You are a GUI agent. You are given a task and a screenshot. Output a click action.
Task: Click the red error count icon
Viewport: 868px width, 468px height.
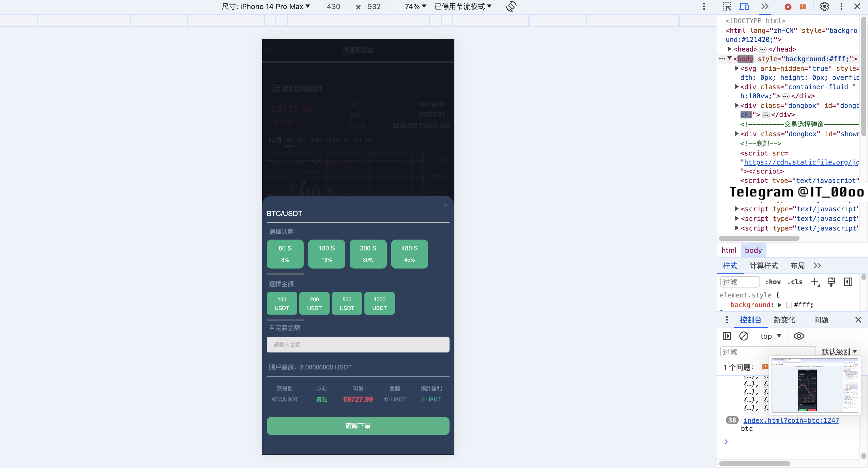point(788,7)
